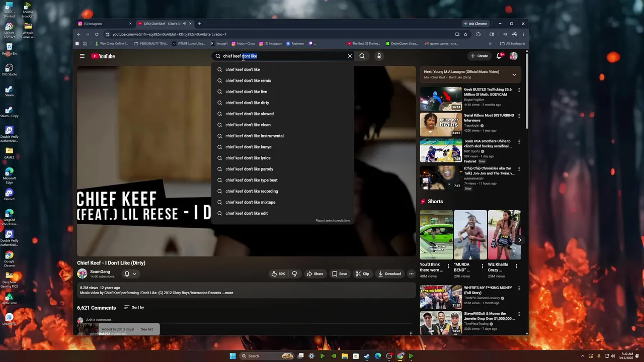Screen dimensions: 644x362
Task: Click the taskbar Search box
Action: (x=267, y=356)
